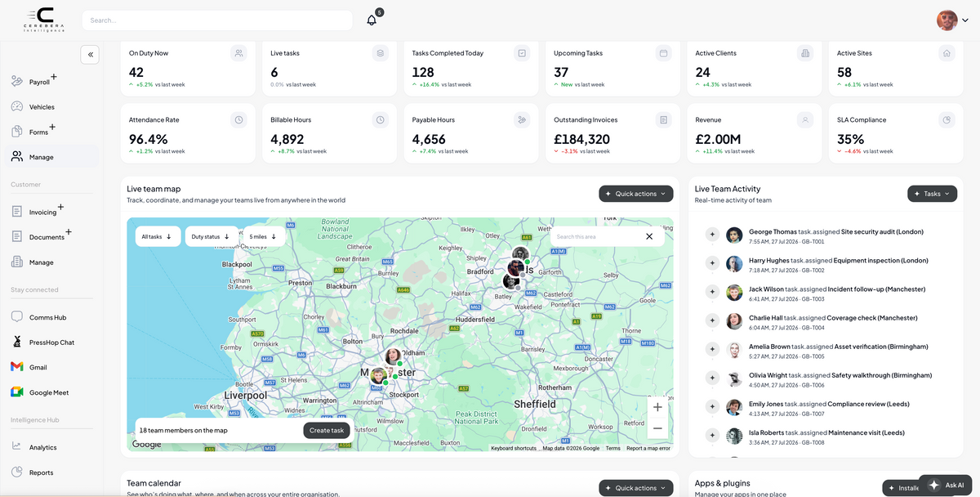The width and height of the screenshot is (980, 497).
Task: Click the Revenue person icon
Action: pyautogui.click(x=805, y=119)
